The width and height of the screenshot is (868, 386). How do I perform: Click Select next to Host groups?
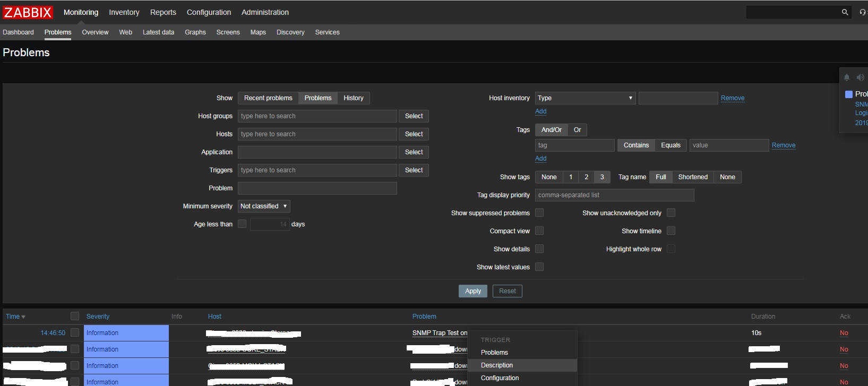tap(414, 116)
